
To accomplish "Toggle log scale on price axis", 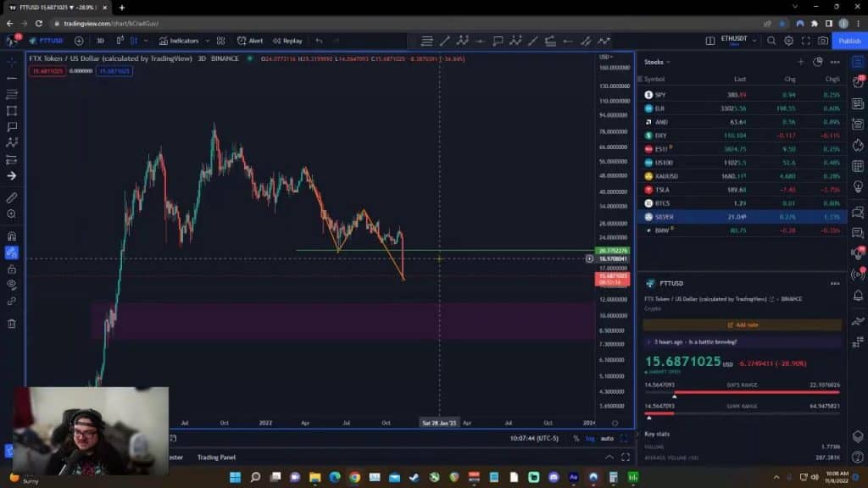I will 590,438.
